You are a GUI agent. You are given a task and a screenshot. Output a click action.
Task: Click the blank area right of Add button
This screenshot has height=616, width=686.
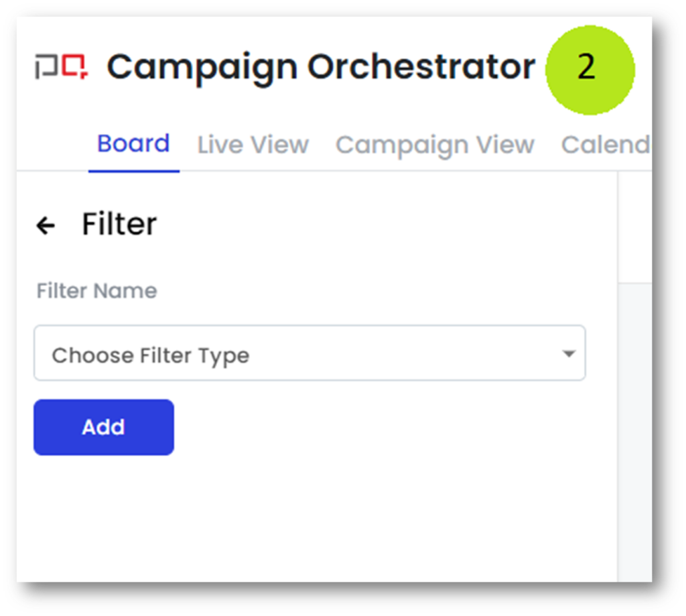coord(375,428)
